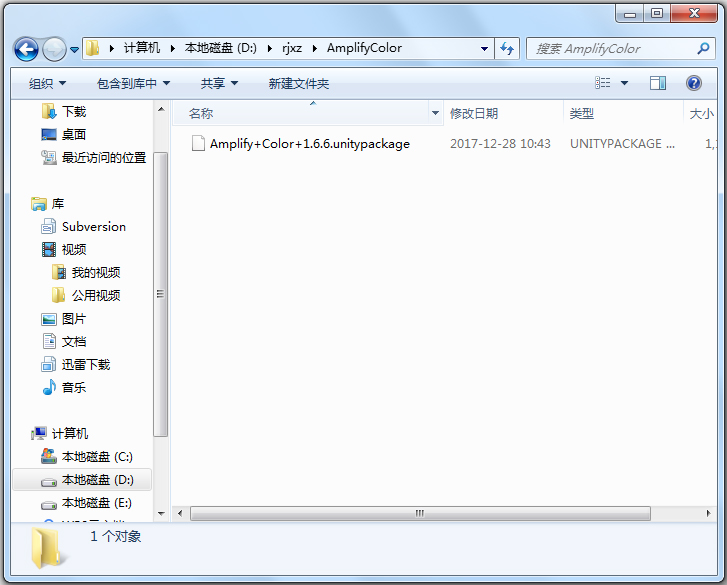This screenshot has width=727, height=585.
Task: Click the folder icon in address bar
Action: [93, 48]
